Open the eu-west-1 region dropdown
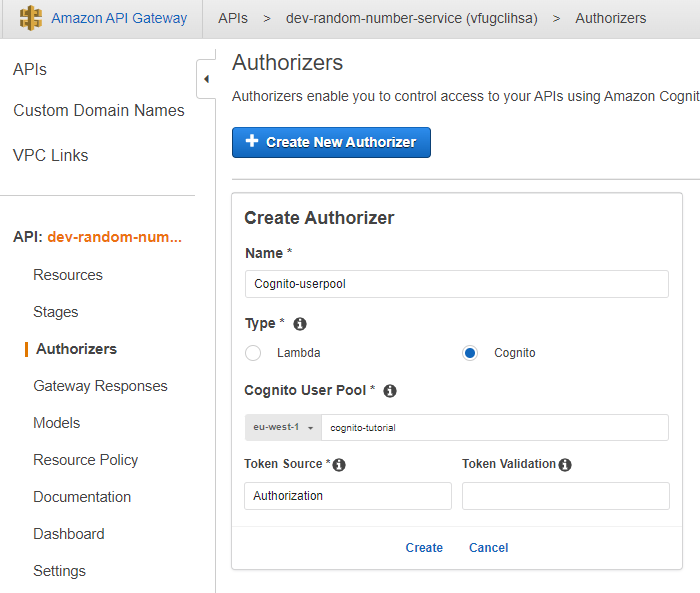This screenshot has width=700, height=593. [283, 427]
